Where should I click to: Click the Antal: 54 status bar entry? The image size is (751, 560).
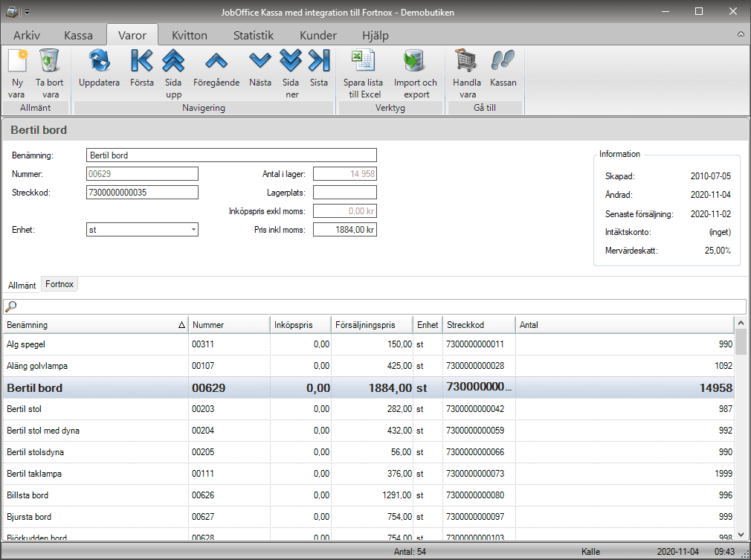[410, 551]
